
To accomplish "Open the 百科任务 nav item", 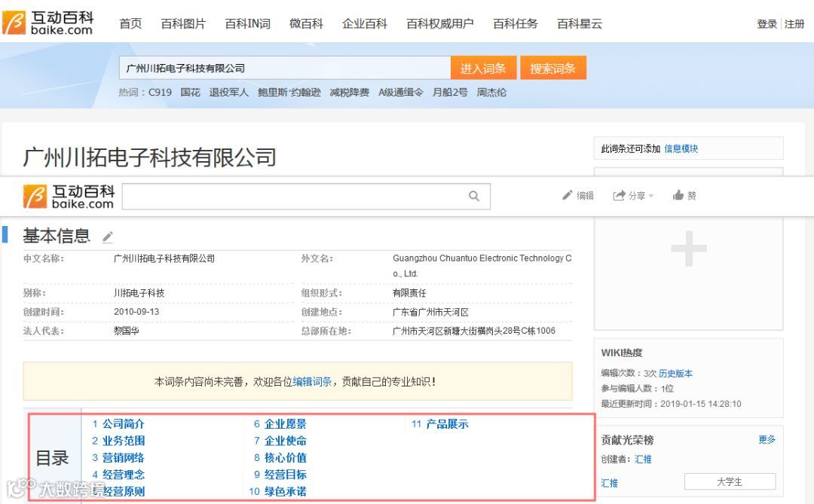I will pos(516,23).
